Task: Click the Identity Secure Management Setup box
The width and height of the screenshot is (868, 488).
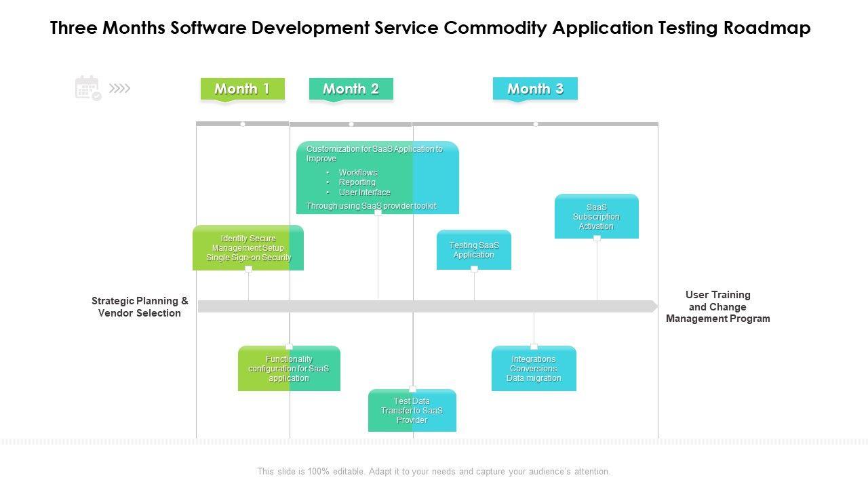Action: click(248, 248)
